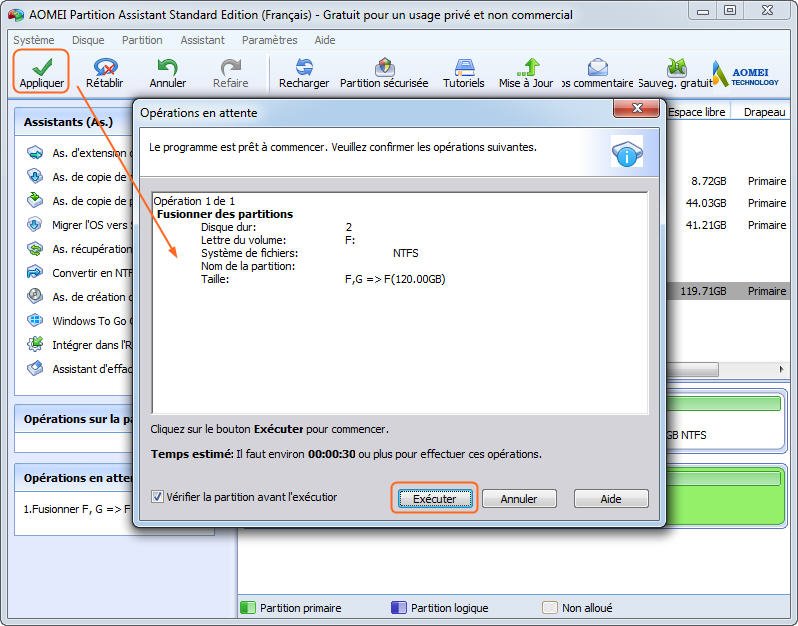Toggle Vérifier la partition avant l'exécution checkbox
The height and width of the screenshot is (626, 798).
157,497
